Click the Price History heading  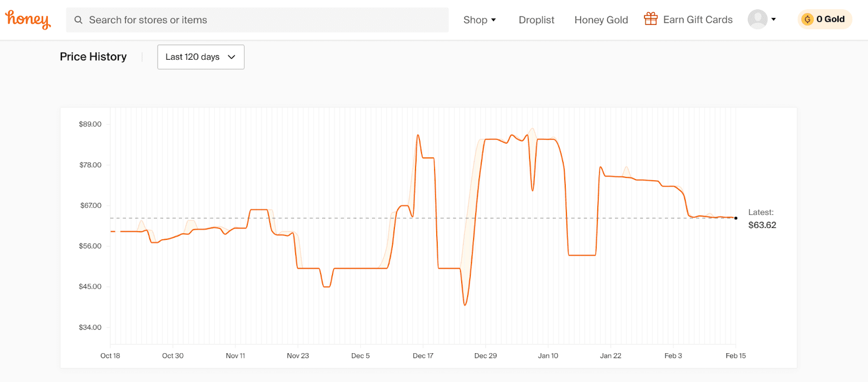click(x=93, y=57)
